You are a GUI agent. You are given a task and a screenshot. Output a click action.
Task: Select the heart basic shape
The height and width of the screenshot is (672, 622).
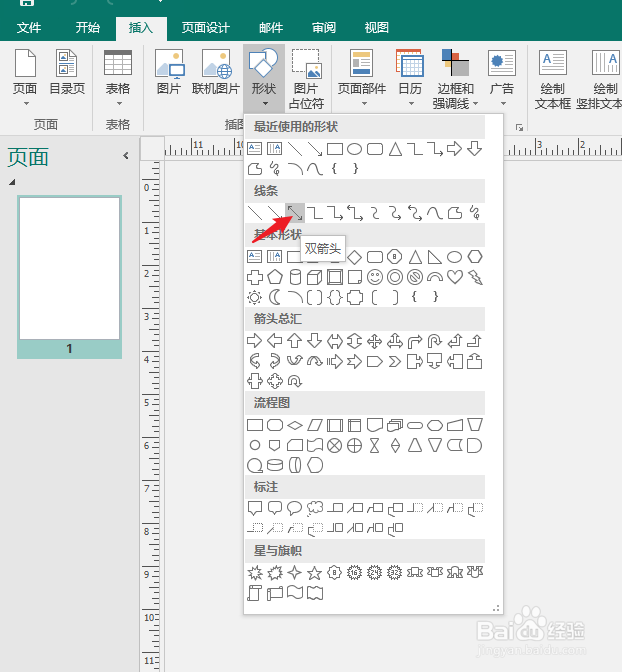tap(455, 277)
